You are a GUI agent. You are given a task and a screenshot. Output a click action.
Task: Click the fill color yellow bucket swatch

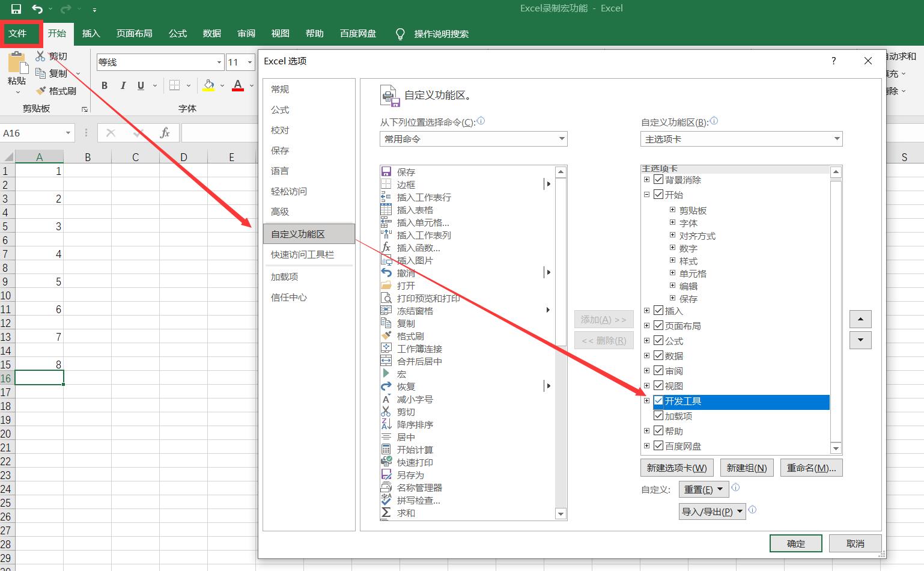click(208, 85)
